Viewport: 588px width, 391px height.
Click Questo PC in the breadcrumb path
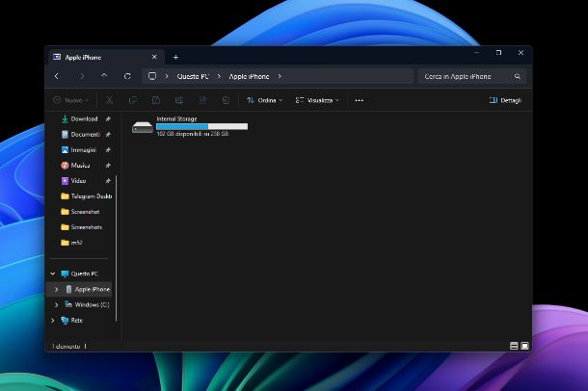tap(193, 76)
